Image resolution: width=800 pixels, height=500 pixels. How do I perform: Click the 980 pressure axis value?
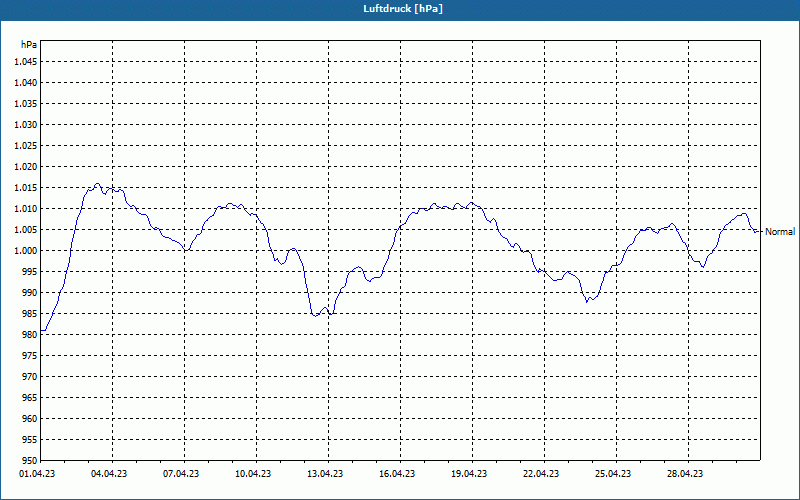(30, 335)
